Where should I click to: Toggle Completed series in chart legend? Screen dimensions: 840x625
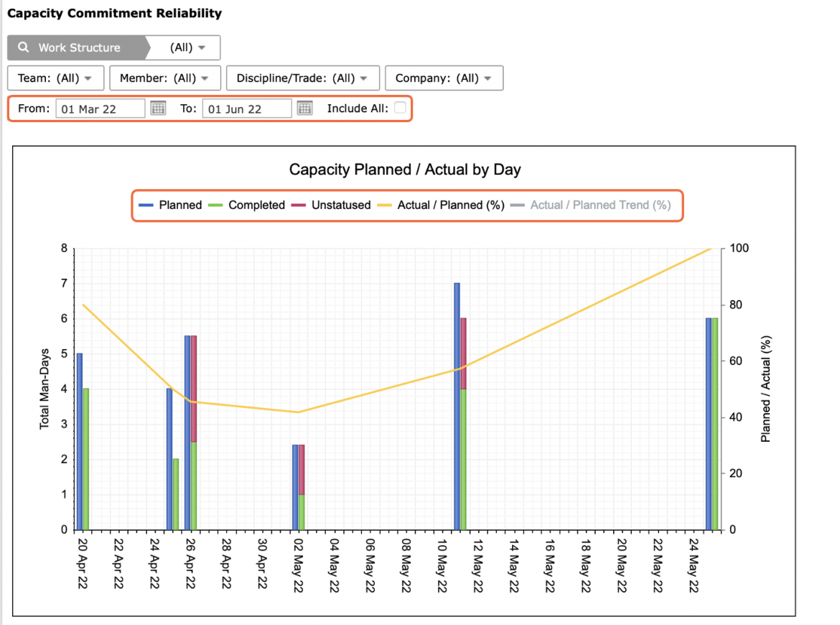coord(246,205)
